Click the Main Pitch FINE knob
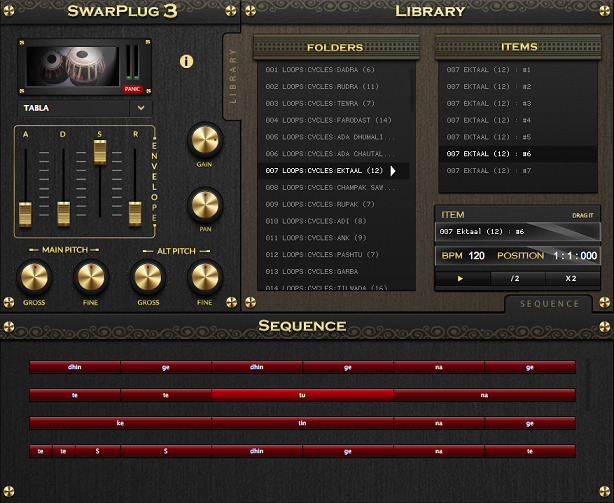This screenshot has width=614, height=503. [91, 277]
